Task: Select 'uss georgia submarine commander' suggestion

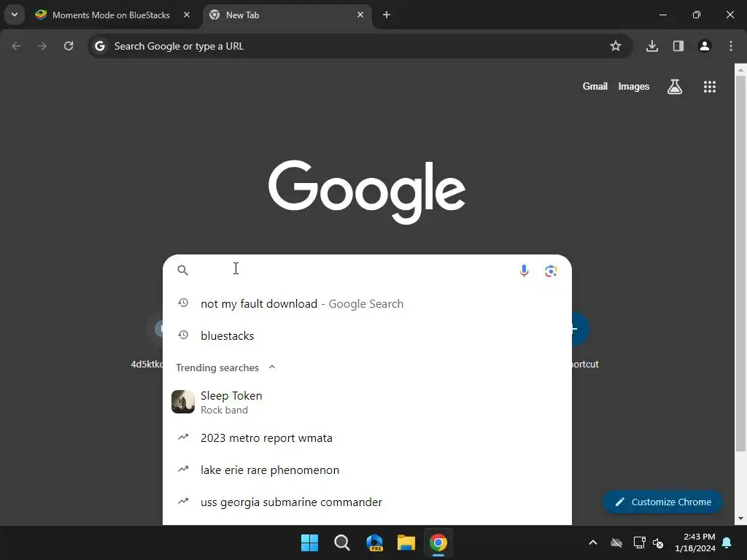Action: (x=367, y=502)
